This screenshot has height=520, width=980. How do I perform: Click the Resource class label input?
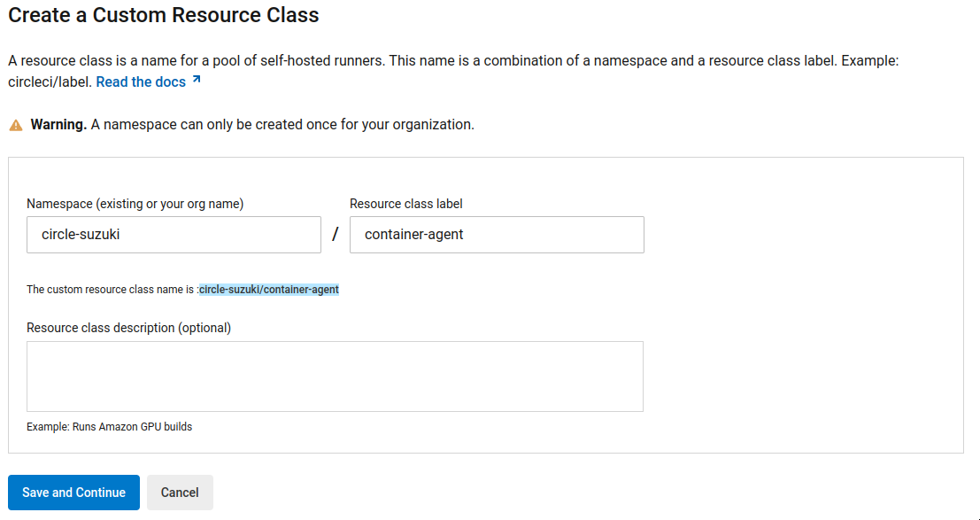coord(497,235)
